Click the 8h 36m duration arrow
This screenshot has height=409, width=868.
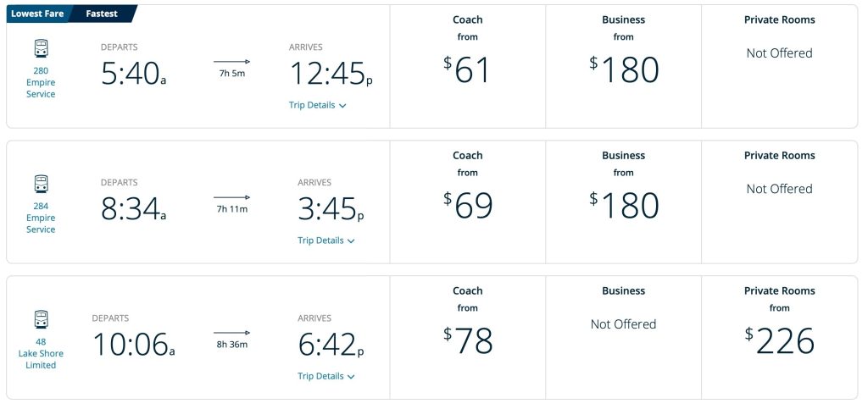coord(231,333)
